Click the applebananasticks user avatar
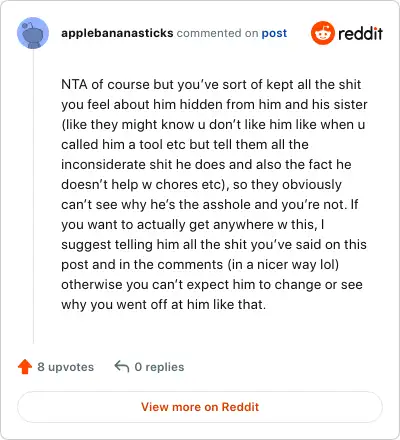400x440 pixels. click(33, 33)
